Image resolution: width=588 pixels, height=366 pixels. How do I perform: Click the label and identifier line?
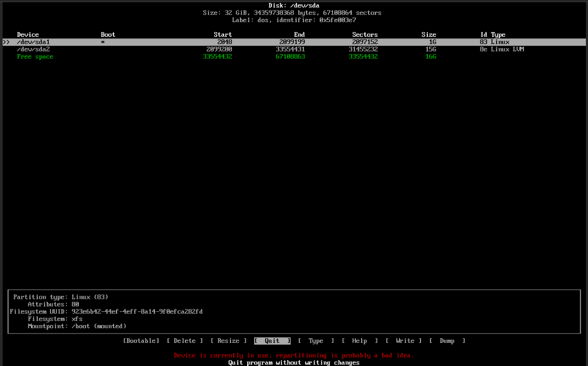click(x=294, y=20)
